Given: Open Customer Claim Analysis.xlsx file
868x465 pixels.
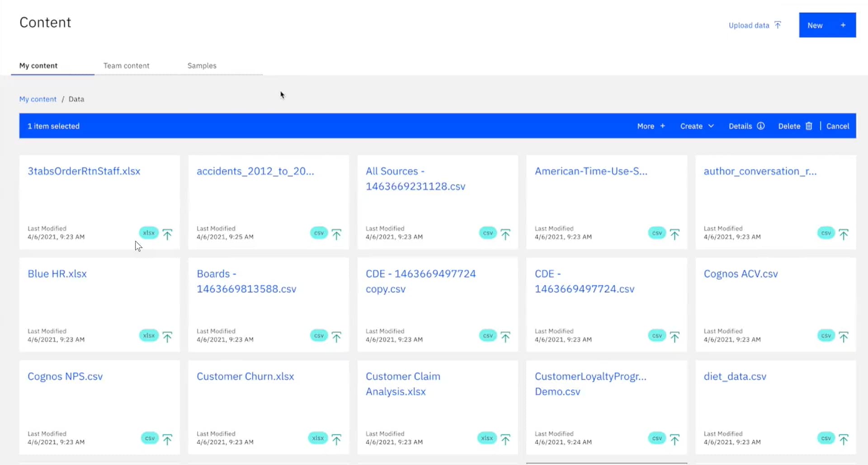Looking at the screenshot, I should point(402,384).
